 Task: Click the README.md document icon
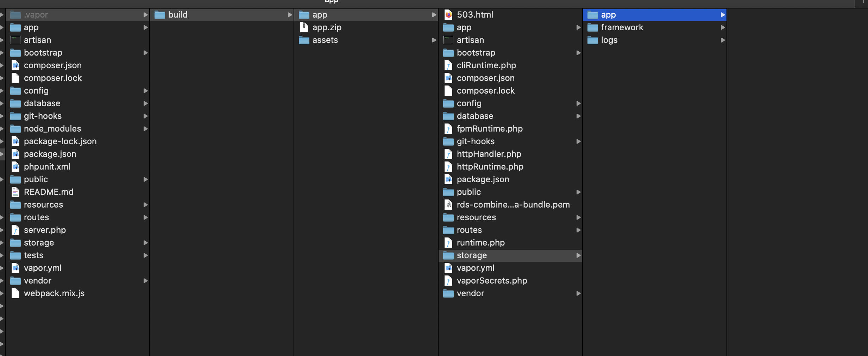[15, 192]
